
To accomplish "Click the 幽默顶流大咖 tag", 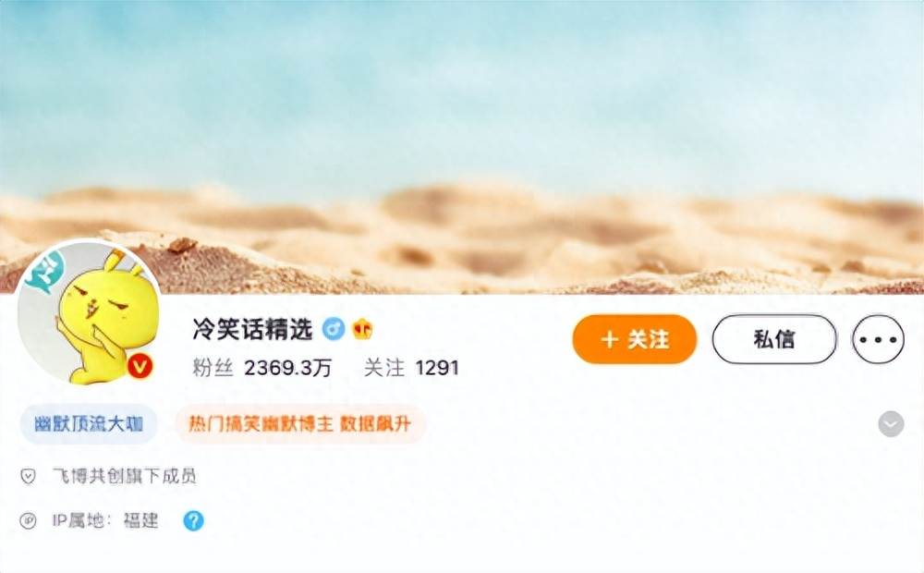I will click(89, 424).
